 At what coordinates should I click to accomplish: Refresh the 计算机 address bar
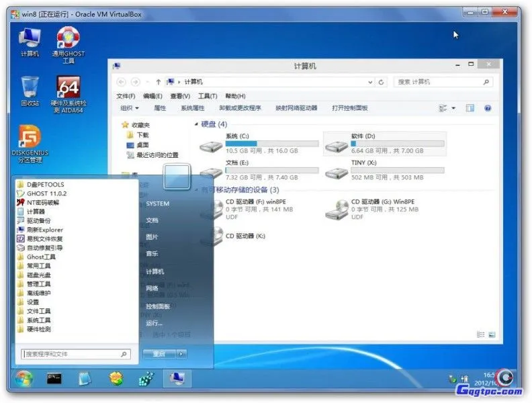tap(381, 82)
